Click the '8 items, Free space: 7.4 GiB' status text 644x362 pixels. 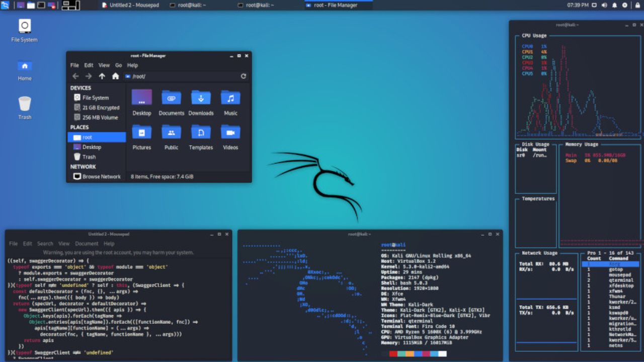[162, 177]
